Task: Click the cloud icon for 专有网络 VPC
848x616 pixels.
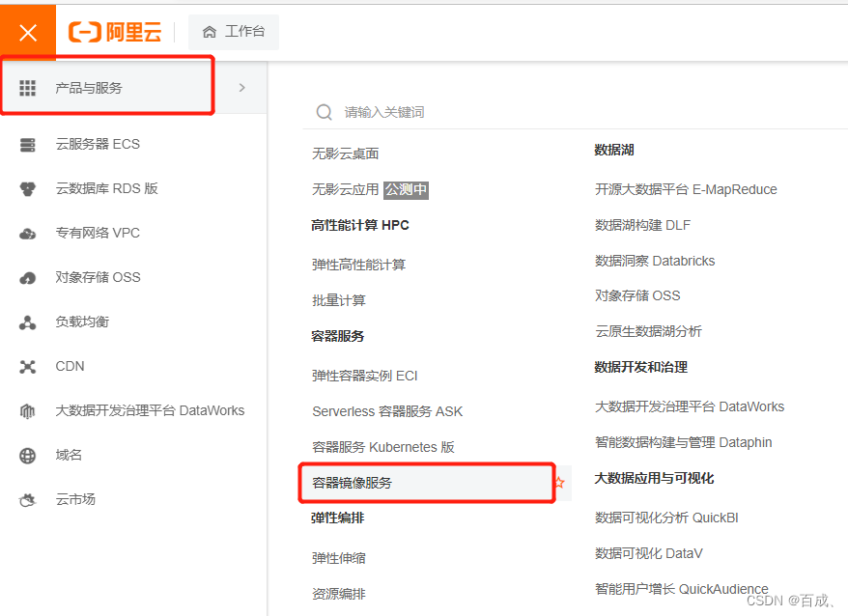Action: click(x=28, y=234)
